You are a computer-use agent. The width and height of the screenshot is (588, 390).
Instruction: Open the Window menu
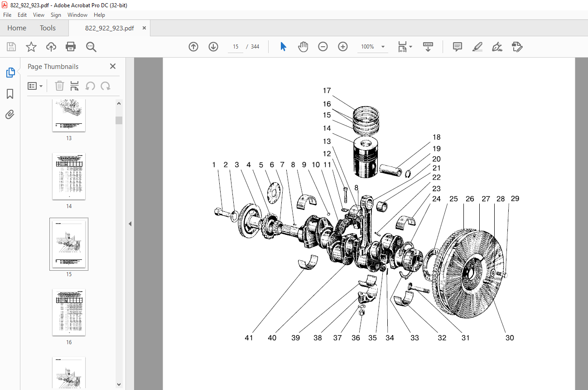point(77,15)
